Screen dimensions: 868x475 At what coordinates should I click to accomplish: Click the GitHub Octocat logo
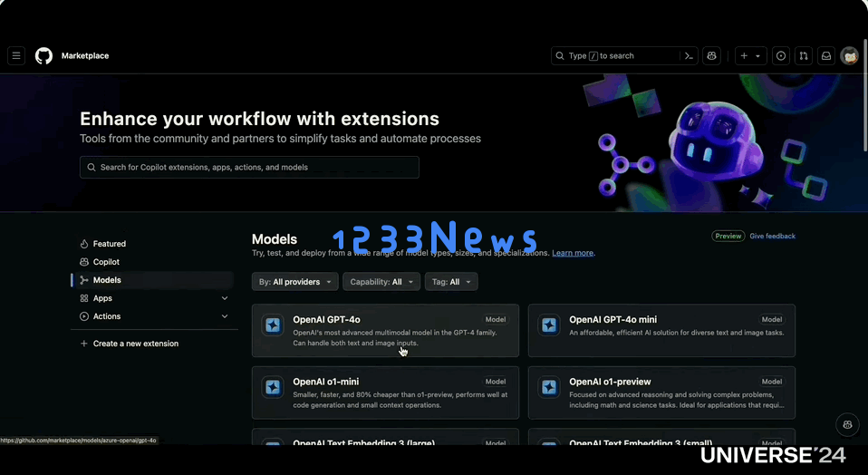43,56
